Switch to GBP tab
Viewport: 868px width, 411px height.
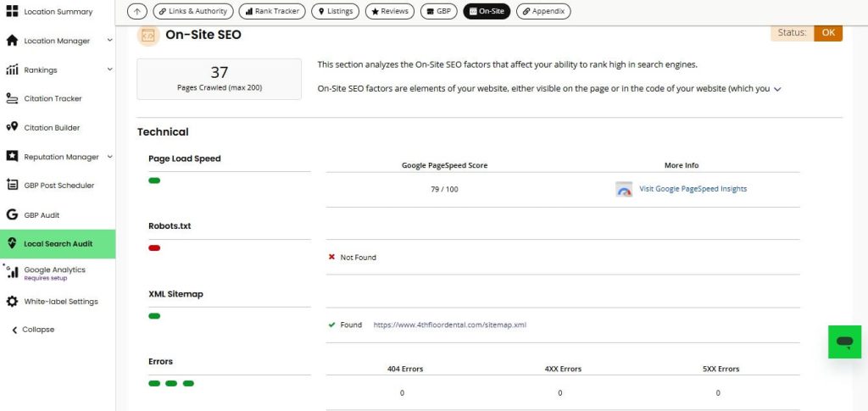[438, 11]
